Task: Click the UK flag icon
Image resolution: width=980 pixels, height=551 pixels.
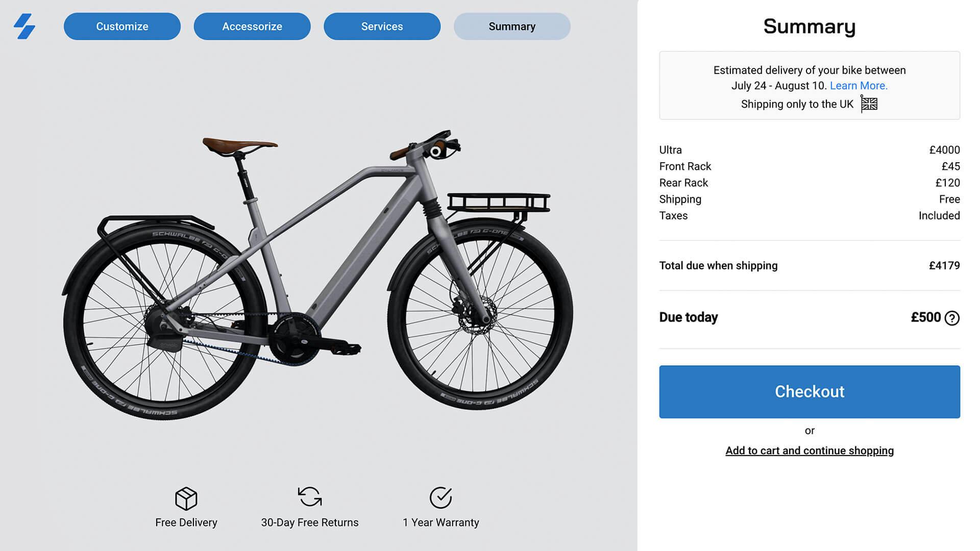Action: 869,104
